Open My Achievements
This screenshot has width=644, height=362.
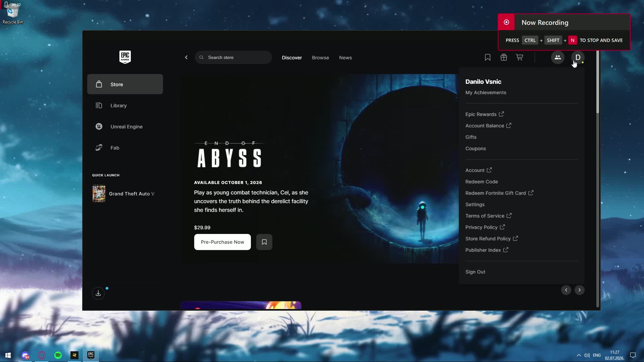[486, 93]
